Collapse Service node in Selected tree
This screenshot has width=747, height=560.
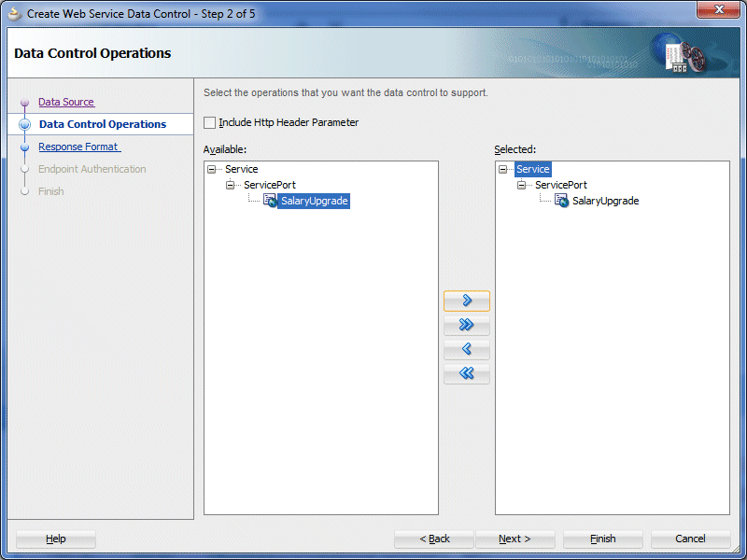pyautogui.click(x=502, y=170)
